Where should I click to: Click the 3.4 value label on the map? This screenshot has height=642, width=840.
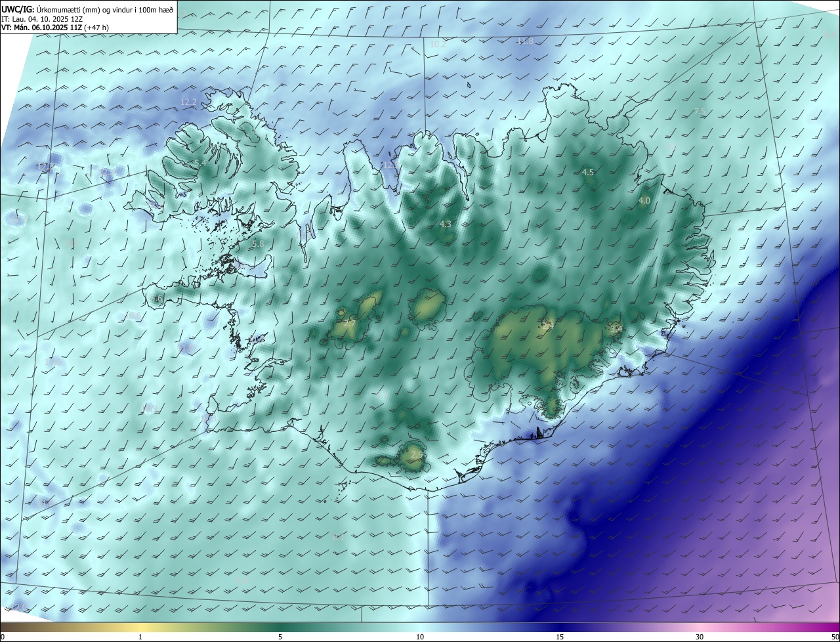[x=616, y=330]
